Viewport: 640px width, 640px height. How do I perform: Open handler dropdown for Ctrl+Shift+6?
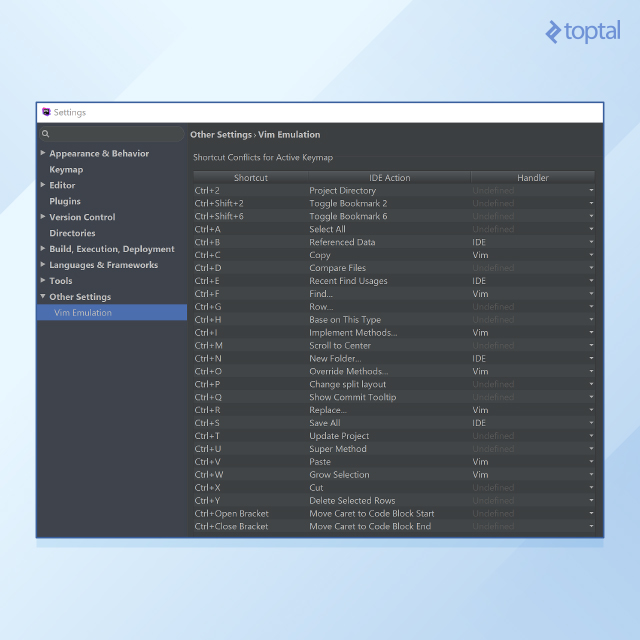point(591,216)
